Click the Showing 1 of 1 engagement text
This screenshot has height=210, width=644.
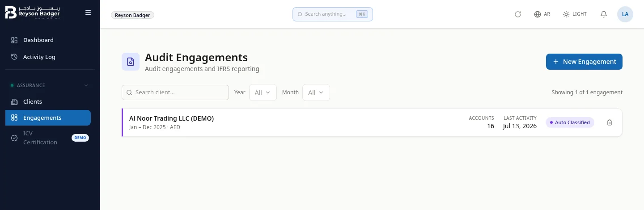click(x=587, y=92)
